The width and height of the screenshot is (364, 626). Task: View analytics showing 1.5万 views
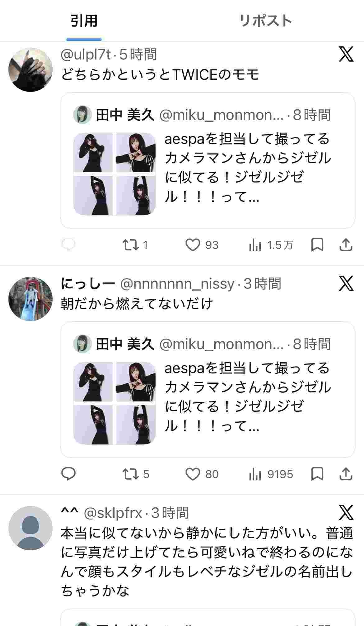pyautogui.click(x=271, y=245)
